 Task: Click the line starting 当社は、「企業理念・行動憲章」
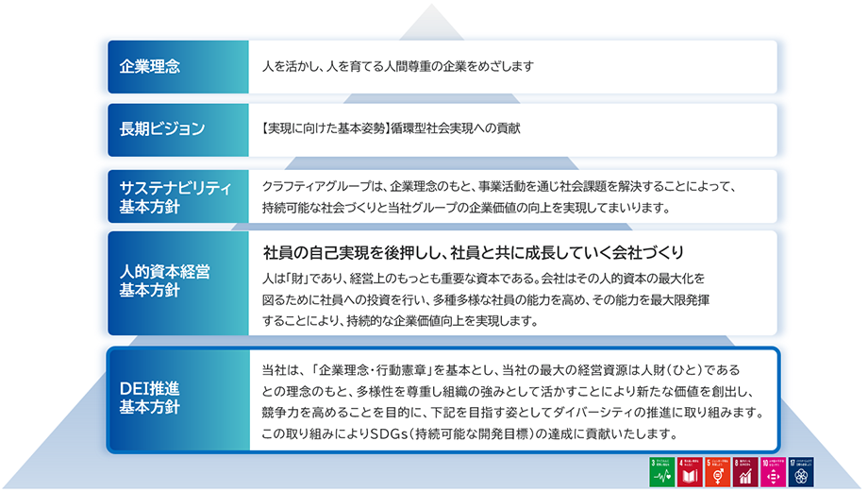tap(501, 369)
